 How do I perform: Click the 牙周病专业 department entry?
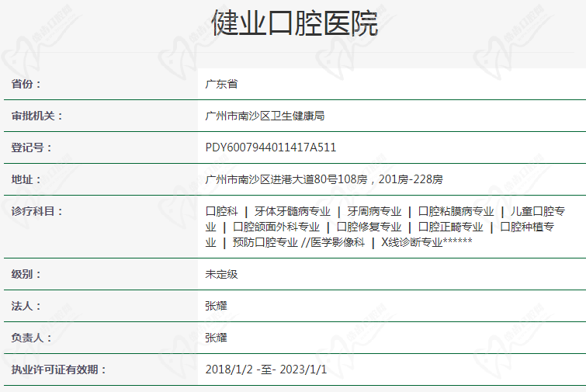[374, 211]
